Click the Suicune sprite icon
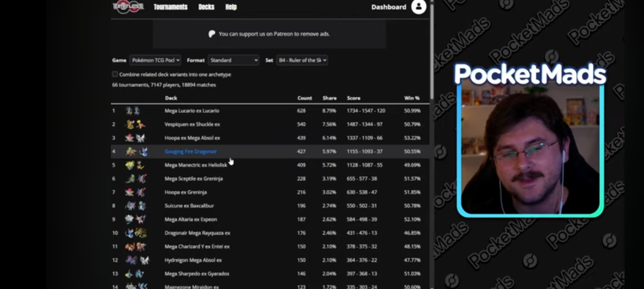The width and height of the screenshot is (644, 289). coord(130,206)
